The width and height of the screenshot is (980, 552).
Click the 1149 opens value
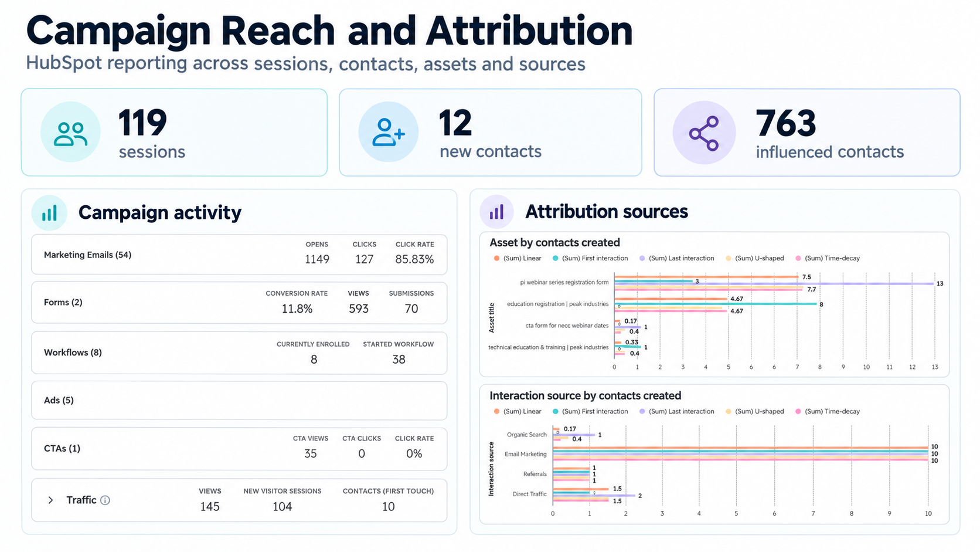[x=317, y=259]
